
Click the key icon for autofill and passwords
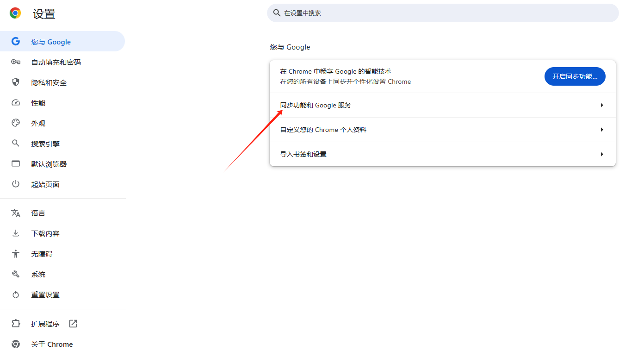coord(16,62)
